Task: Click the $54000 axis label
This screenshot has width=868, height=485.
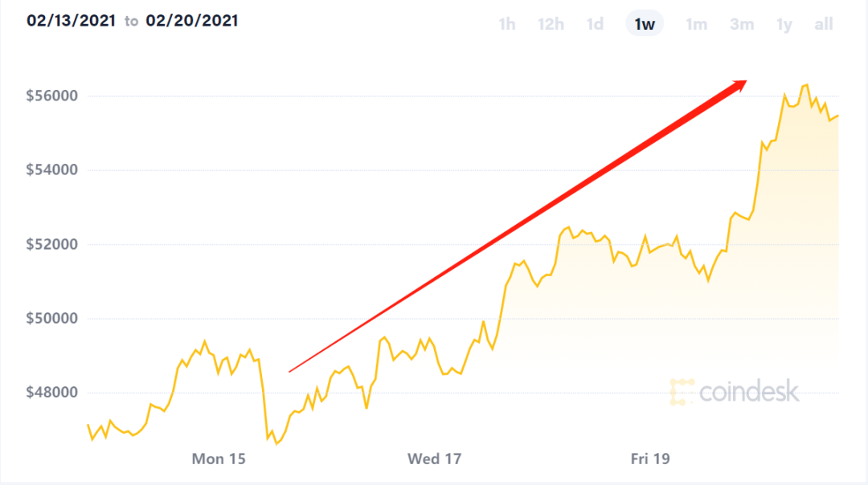Action: [x=52, y=169]
